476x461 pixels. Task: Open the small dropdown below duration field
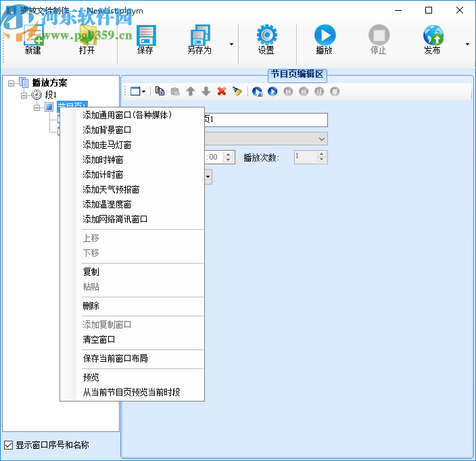(x=208, y=176)
